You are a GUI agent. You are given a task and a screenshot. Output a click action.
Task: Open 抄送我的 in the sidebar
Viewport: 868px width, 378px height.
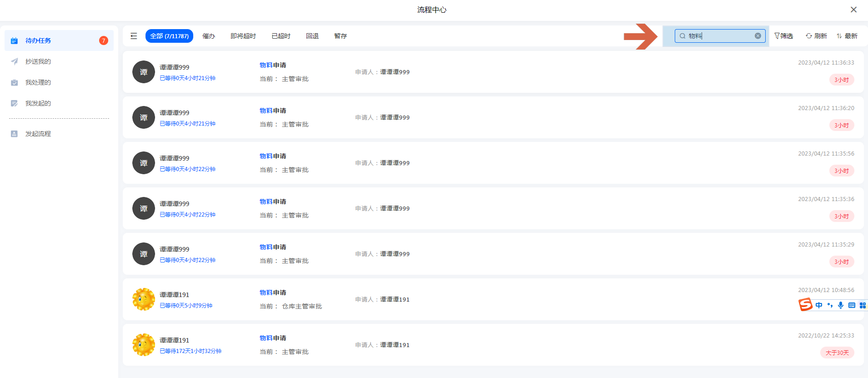38,61
